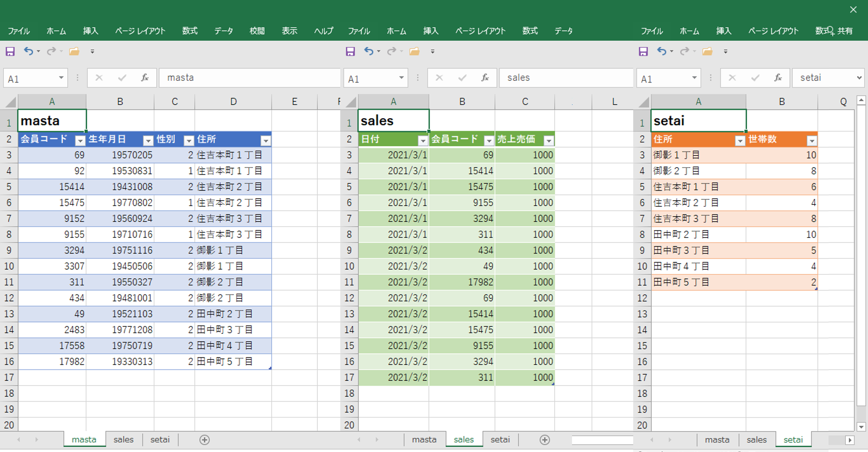The image size is (868, 452).
Task: Click the redo arrow in the masta window
Action: (x=51, y=52)
